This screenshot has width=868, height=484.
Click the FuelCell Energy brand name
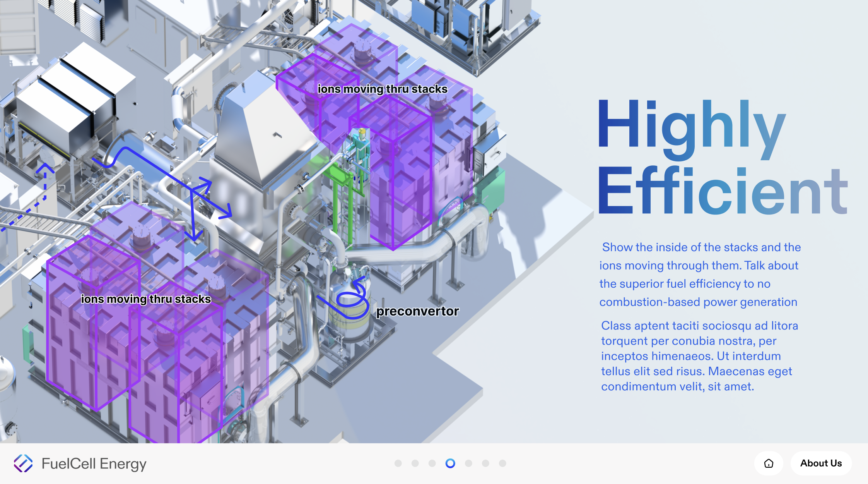point(94,463)
